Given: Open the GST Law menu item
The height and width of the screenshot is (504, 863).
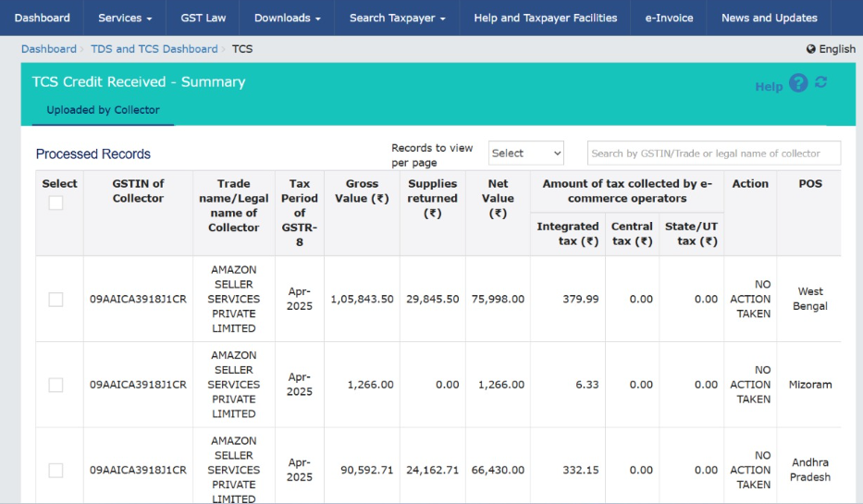Looking at the screenshot, I should point(203,18).
